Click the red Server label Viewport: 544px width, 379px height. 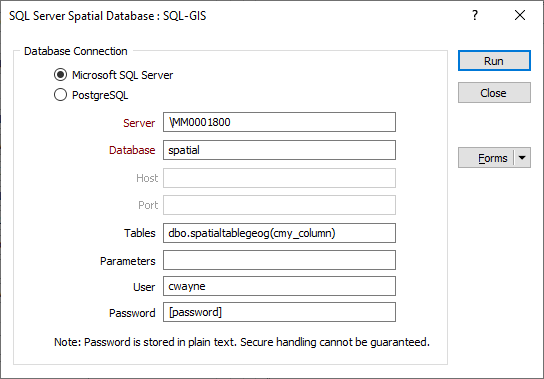click(139, 123)
